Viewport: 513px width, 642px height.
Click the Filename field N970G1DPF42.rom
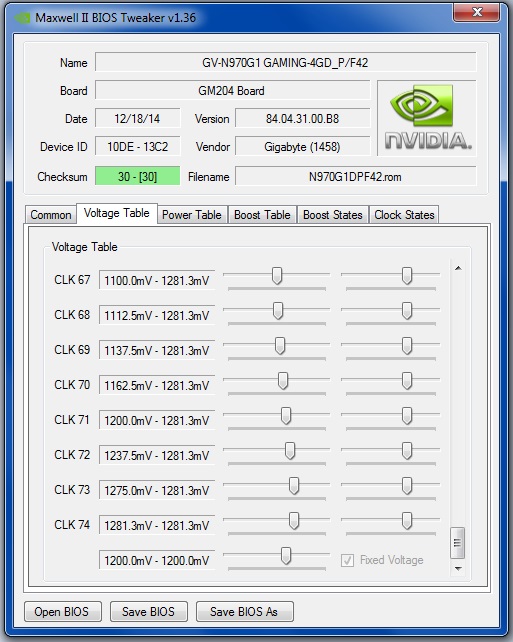tap(356, 176)
